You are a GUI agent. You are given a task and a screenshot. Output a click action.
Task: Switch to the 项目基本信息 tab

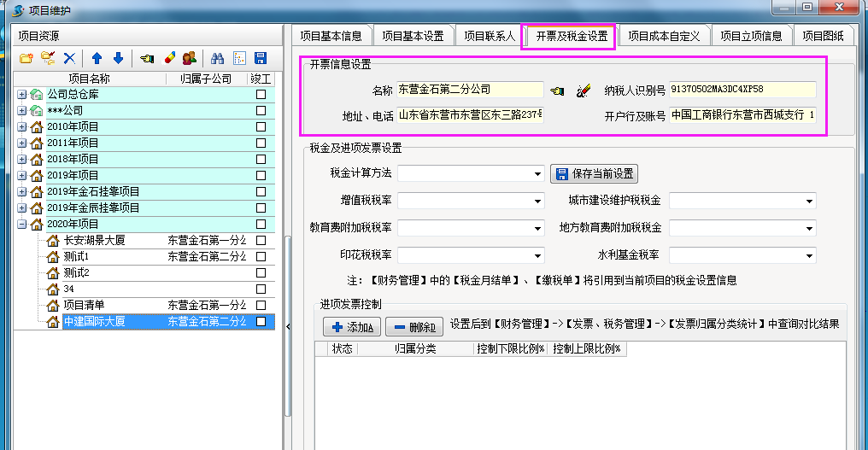tap(328, 36)
